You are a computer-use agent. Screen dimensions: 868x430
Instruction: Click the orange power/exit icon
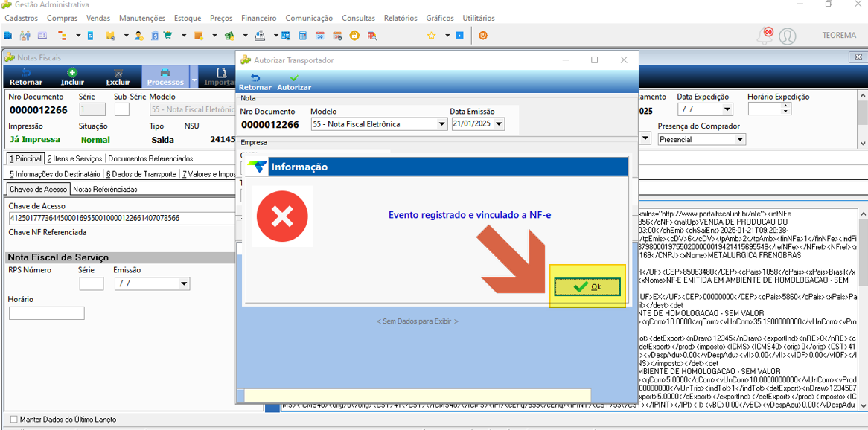[482, 36]
